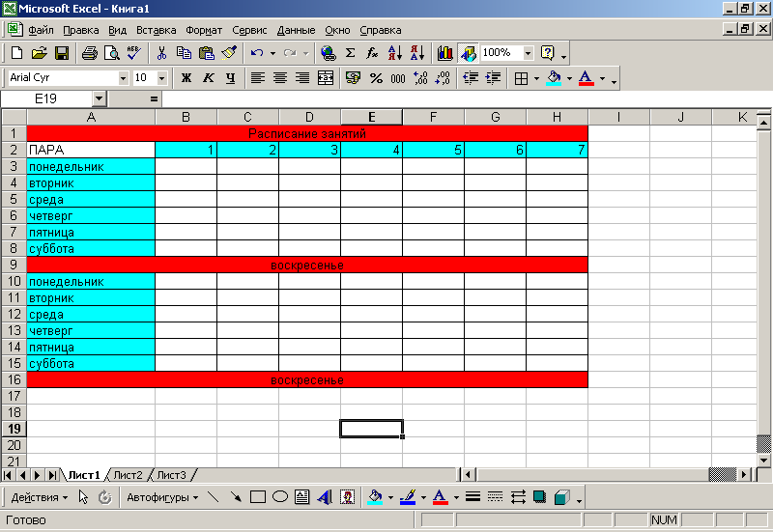Cut selection with the scissors icon
The width and height of the screenshot is (773, 532).
(161, 53)
